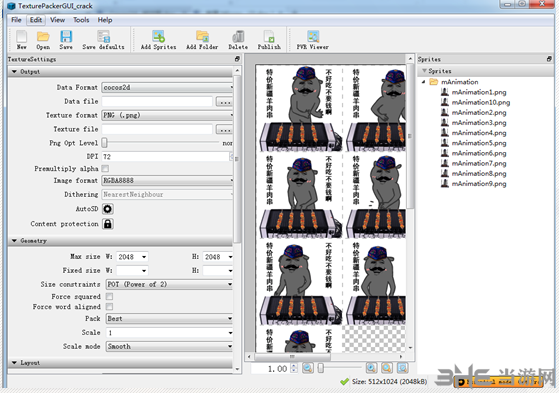Screen dimensions: 559x393
Task: Click the Data file browse button
Action: [x=225, y=102]
